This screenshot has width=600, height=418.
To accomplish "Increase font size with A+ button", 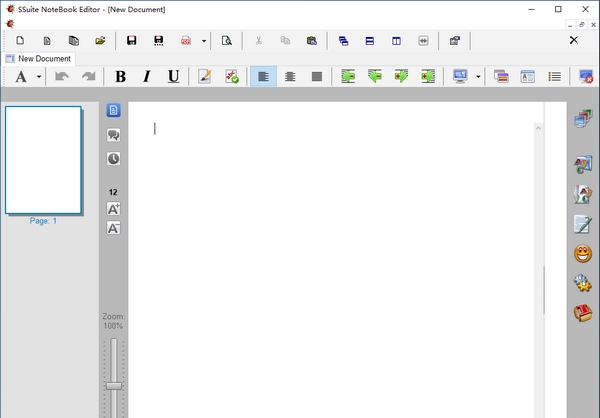I will pos(113,209).
